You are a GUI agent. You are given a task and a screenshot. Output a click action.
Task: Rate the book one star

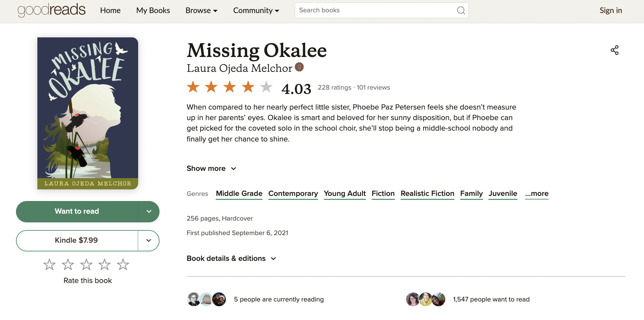49,265
